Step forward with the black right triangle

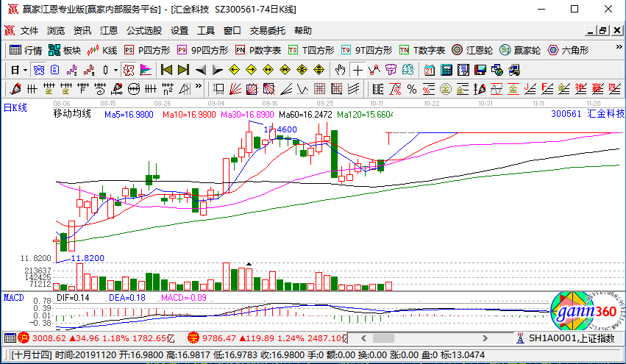point(217,71)
